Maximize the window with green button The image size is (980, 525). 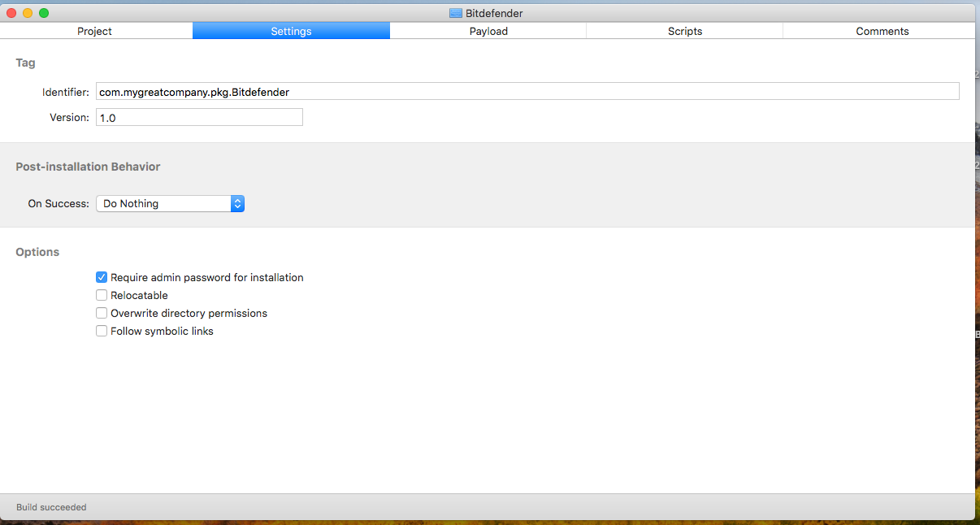point(44,13)
